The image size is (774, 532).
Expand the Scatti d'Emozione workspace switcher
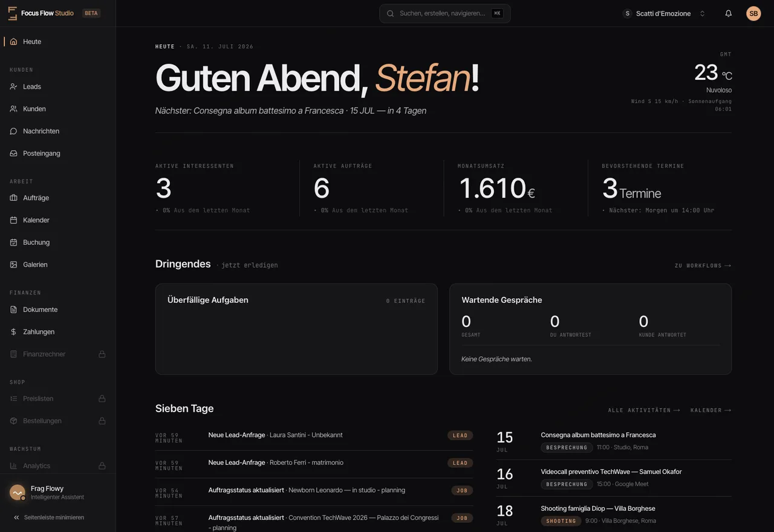pos(665,13)
